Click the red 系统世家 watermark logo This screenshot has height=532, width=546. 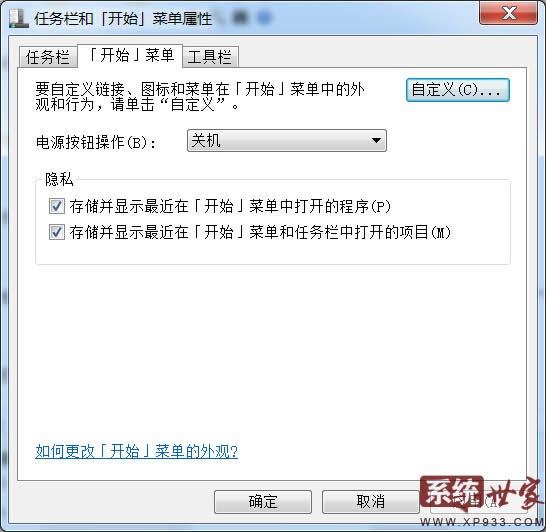click(x=482, y=493)
